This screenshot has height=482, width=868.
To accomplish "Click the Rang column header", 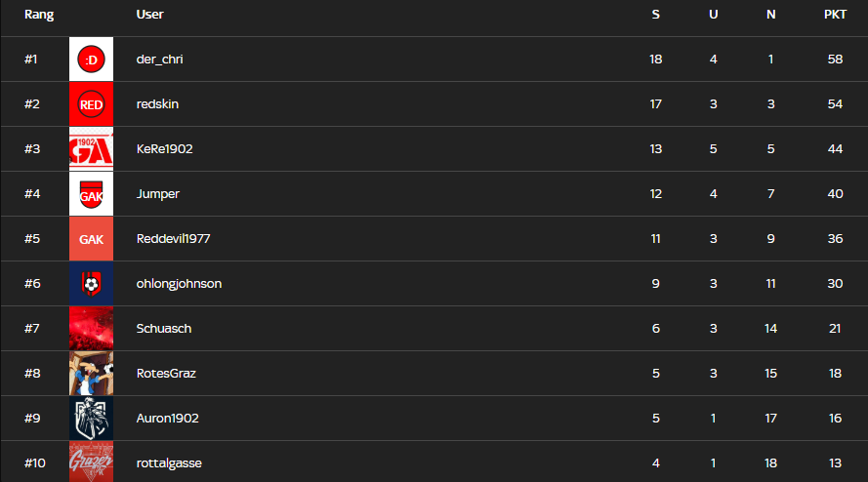I will click(39, 15).
